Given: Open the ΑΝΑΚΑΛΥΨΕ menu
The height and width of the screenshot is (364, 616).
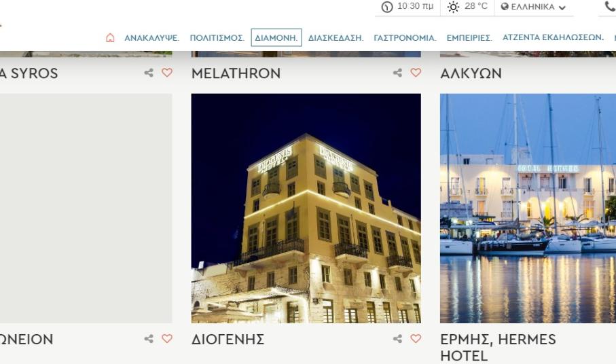Looking at the screenshot, I should [151, 38].
